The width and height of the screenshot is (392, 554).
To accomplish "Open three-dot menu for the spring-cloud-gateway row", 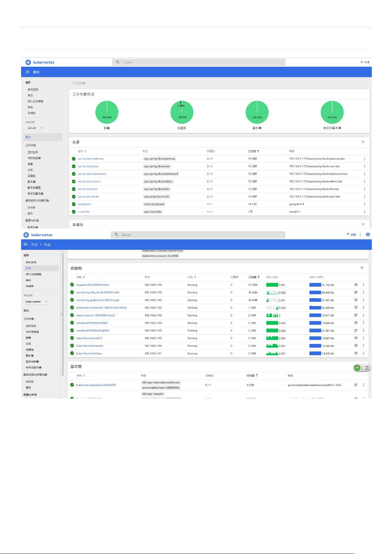I will [x=364, y=159].
